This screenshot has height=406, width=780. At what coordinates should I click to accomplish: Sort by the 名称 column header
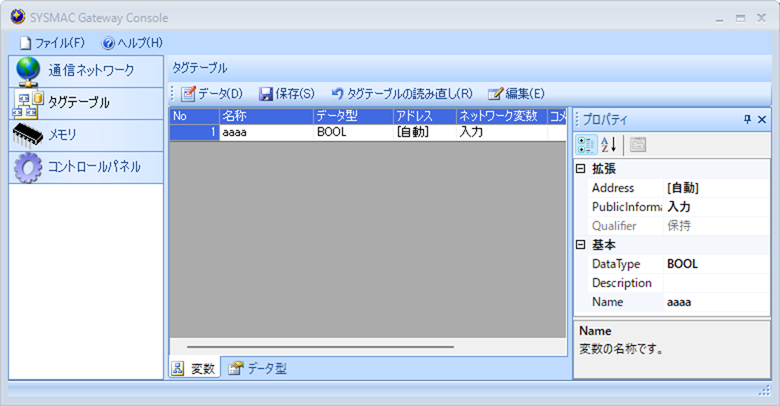[x=266, y=116]
